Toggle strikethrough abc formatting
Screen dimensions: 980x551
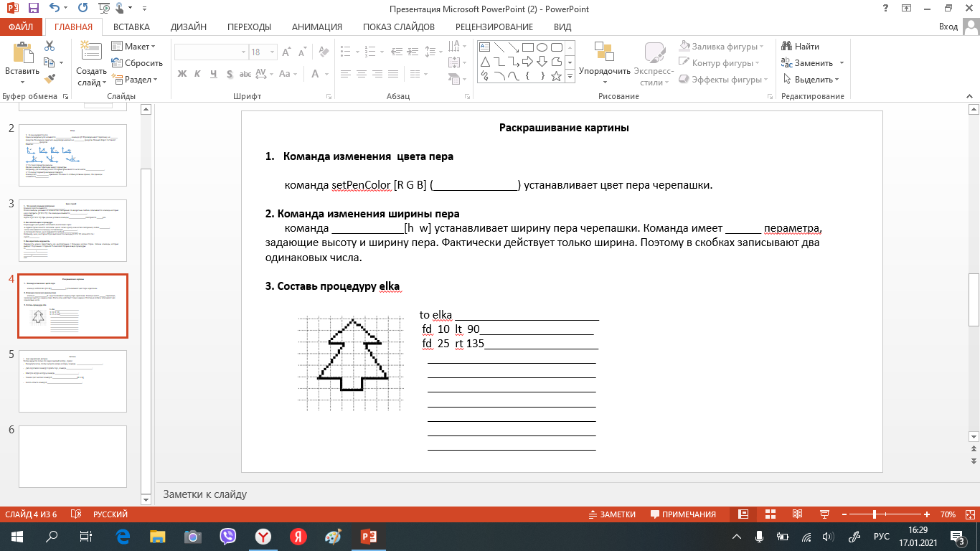click(245, 74)
